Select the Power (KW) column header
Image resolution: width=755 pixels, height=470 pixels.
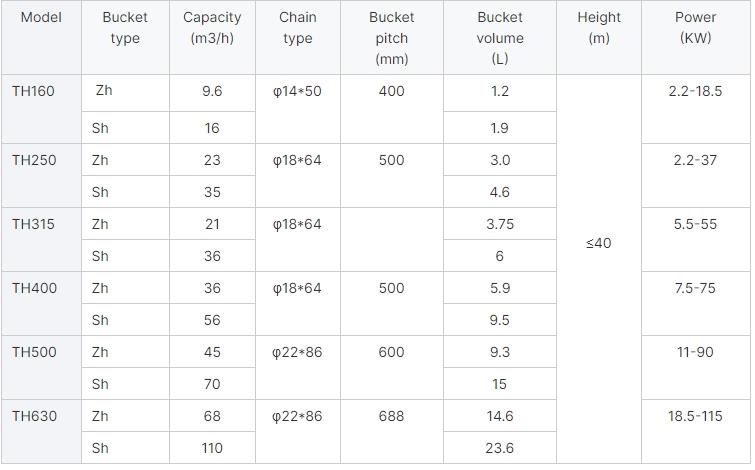click(x=695, y=28)
